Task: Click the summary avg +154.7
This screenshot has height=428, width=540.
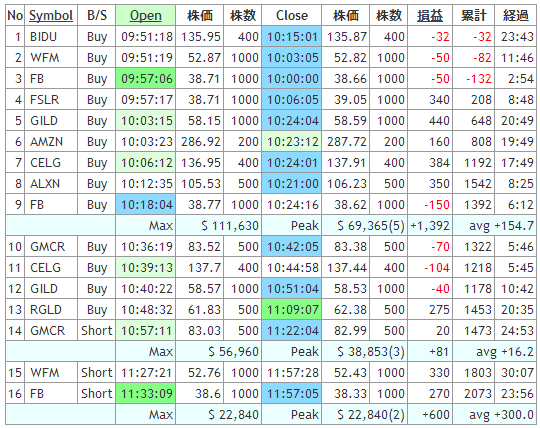Action: (x=501, y=226)
